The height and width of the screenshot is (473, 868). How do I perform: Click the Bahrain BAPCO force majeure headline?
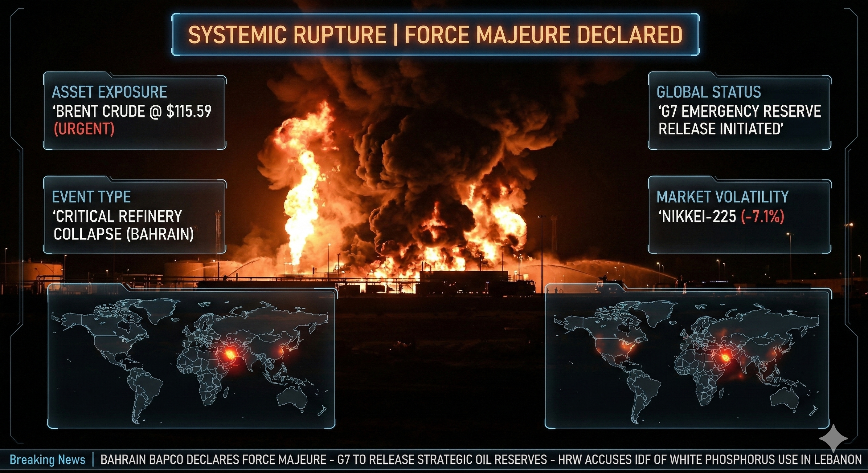point(213,459)
